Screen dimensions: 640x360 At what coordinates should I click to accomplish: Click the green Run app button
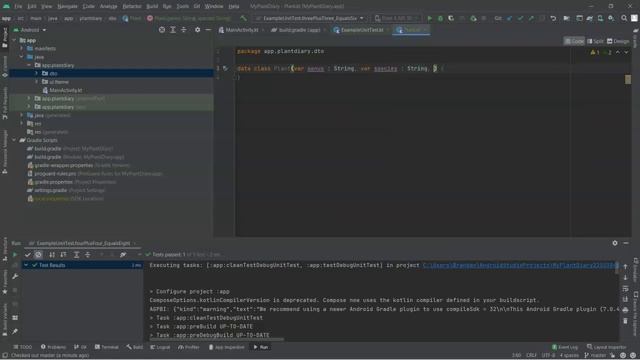click(x=429, y=18)
